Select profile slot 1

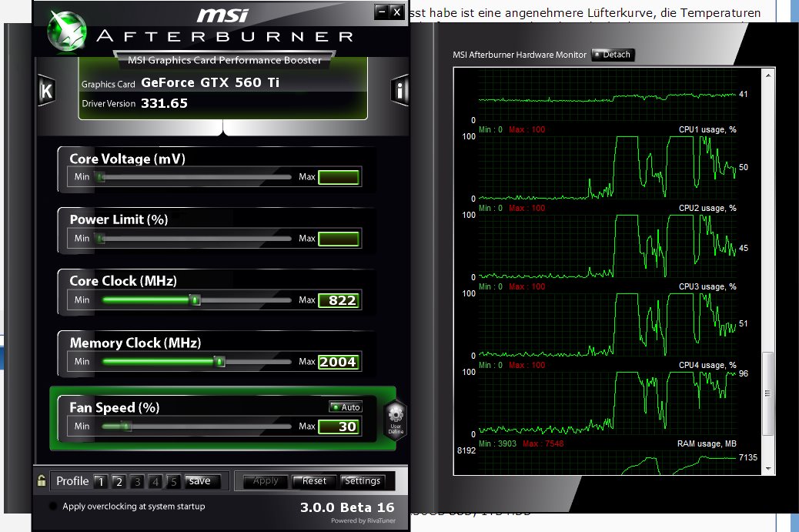coord(101,481)
